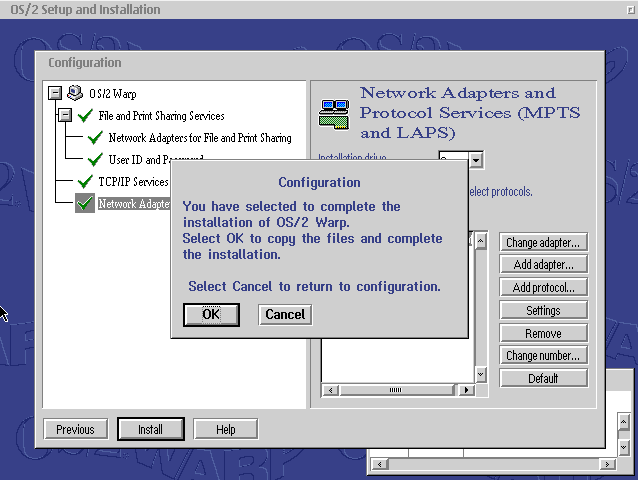The image size is (638, 480).
Task: Click the Change adapter... button
Action: click(x=543, y=242)
